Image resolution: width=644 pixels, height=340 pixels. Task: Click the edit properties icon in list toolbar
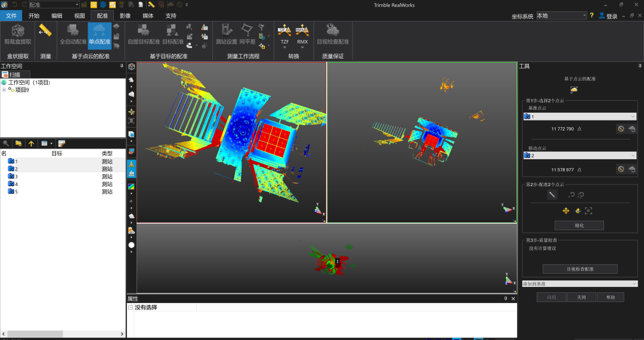(61, 143)
